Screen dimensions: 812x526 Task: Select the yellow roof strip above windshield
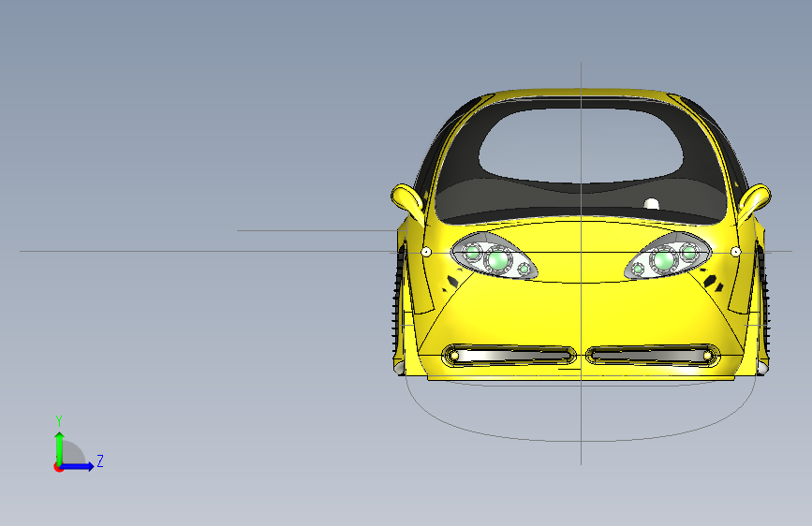point(580,94)
